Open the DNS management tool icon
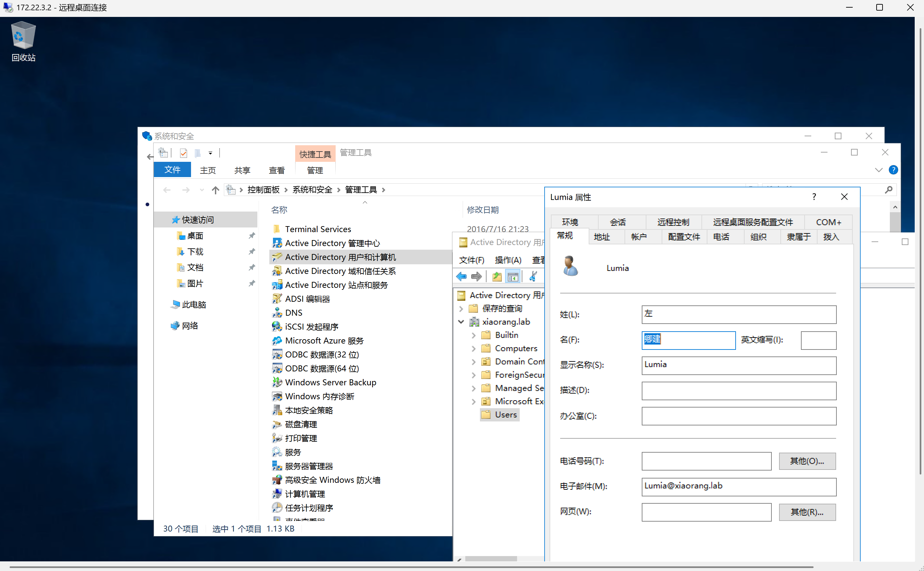 point(277,313)
